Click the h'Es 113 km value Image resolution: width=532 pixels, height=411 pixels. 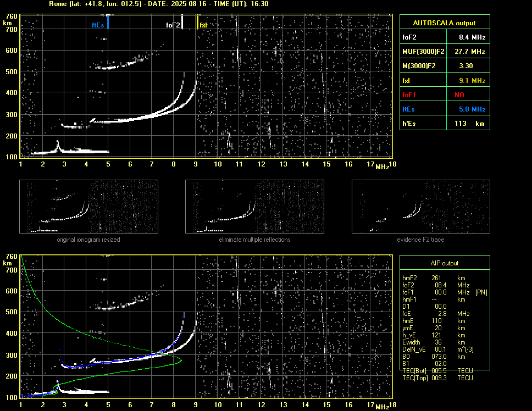(468, 124)
